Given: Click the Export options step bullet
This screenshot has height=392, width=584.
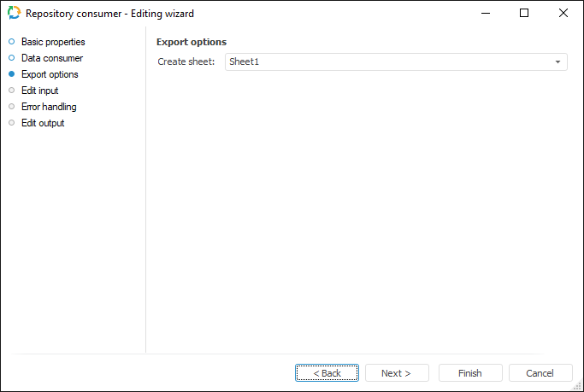Looking at the screenshot, I should [12, 74].
